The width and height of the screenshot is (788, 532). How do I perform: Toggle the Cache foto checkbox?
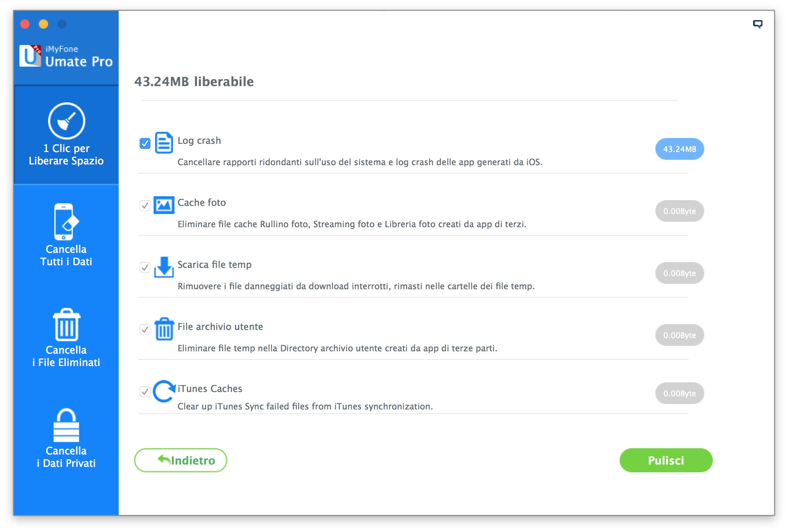tap(145, 206)
